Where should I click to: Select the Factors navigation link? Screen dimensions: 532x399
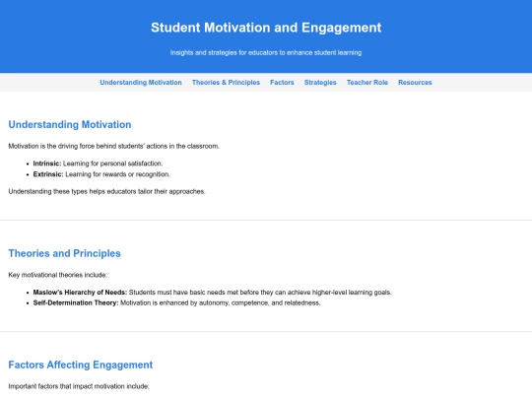tap(282, 83)
